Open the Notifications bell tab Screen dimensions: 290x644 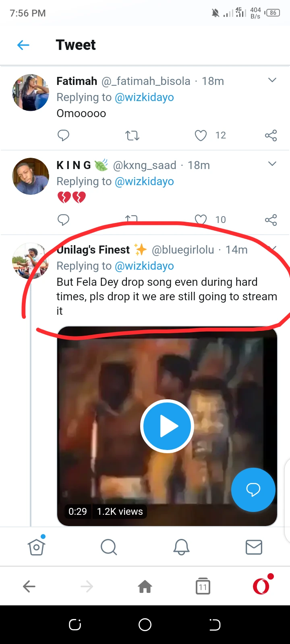[181, 547]
